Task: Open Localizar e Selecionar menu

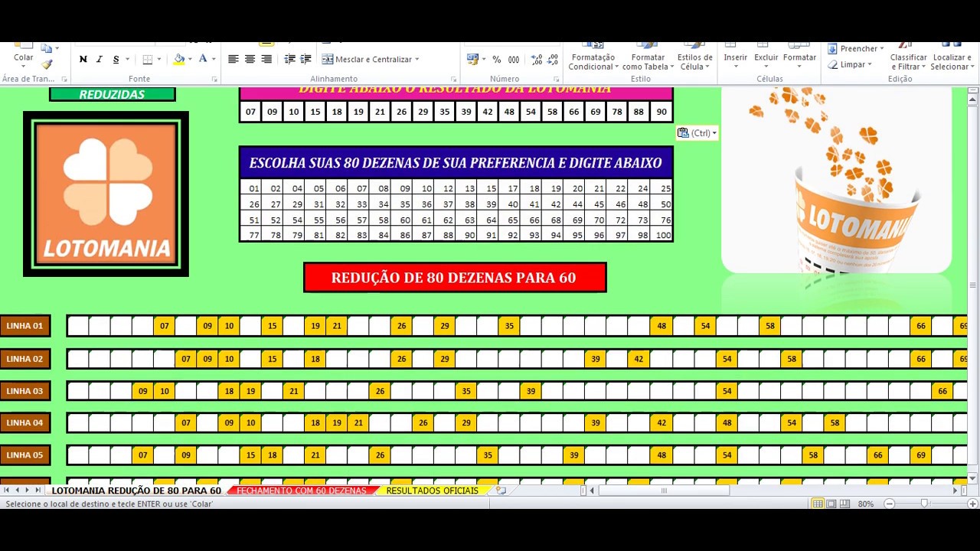Action: tap(952, 59)
